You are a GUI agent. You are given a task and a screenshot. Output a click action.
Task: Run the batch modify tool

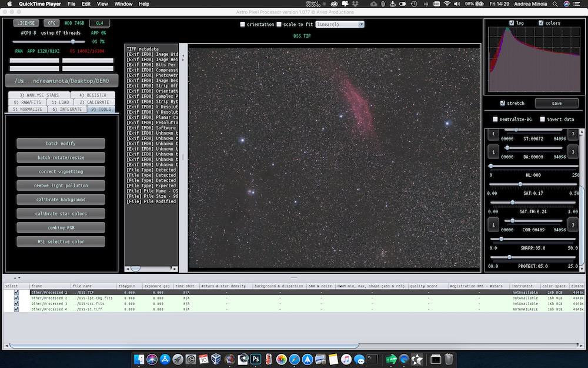(62, 143)
